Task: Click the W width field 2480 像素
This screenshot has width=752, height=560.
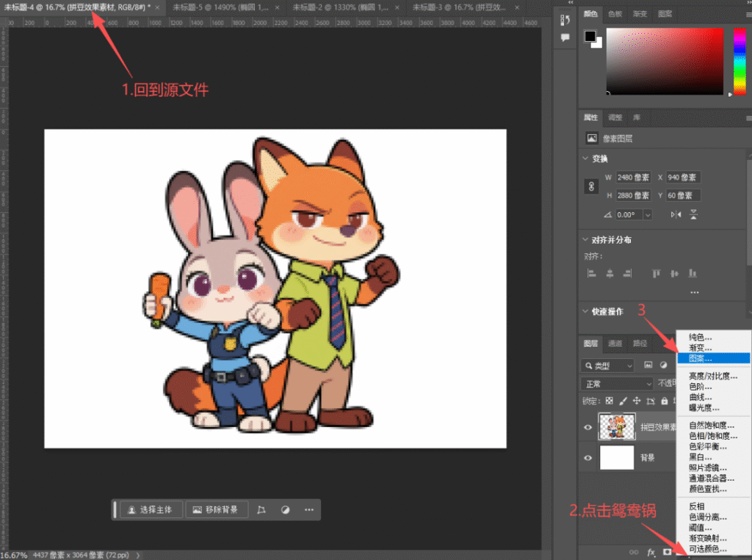Action: click(x=633, y=178)
